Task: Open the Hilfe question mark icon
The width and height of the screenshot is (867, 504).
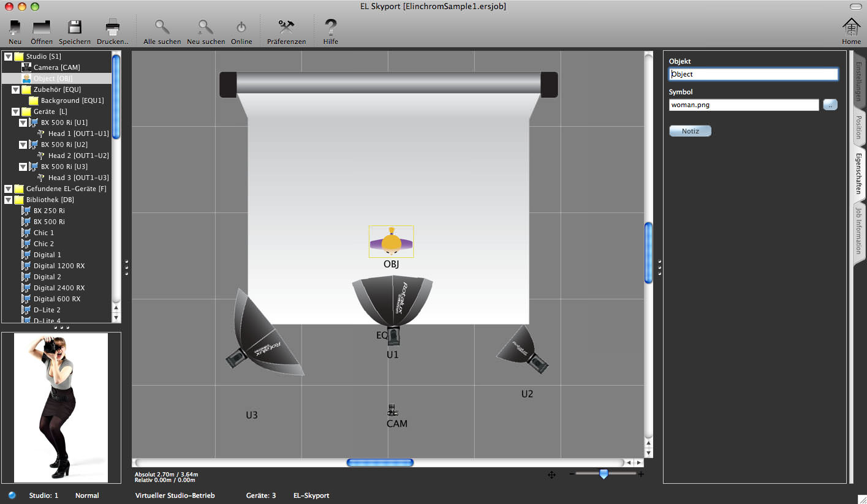Action: (x=331, y=28)
